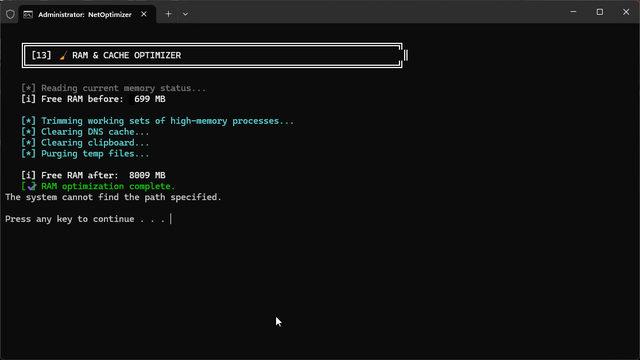Click the terminal icon on the NetOptimizer tab

[x=28, y=15]
